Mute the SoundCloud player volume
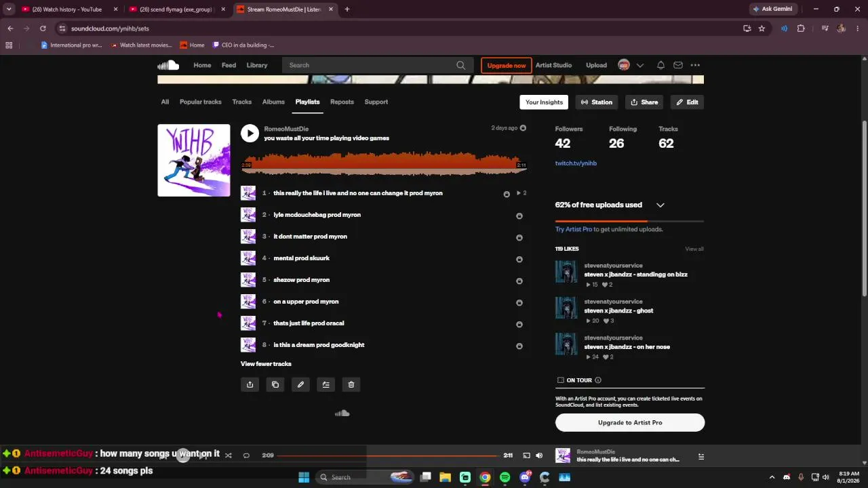This screenshot has width=868, height=488. click(x=539, y=455)
